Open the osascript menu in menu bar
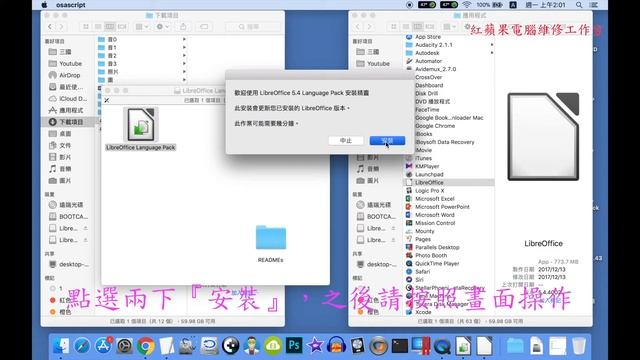 71,5
